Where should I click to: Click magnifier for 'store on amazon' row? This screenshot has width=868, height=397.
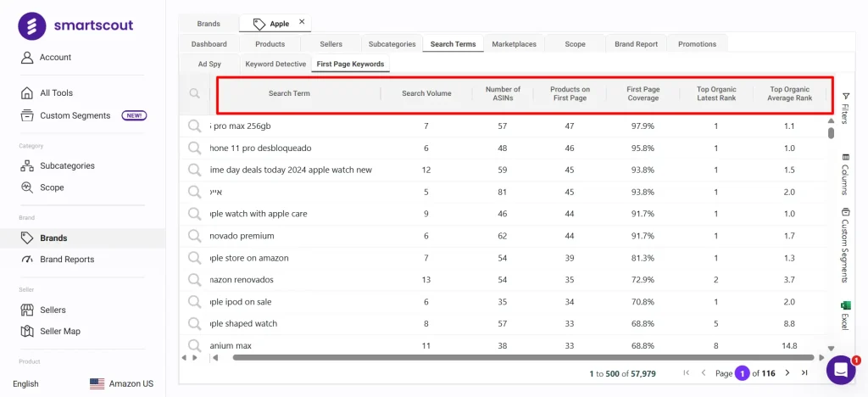pyautogui.click(x=194, y=258)
